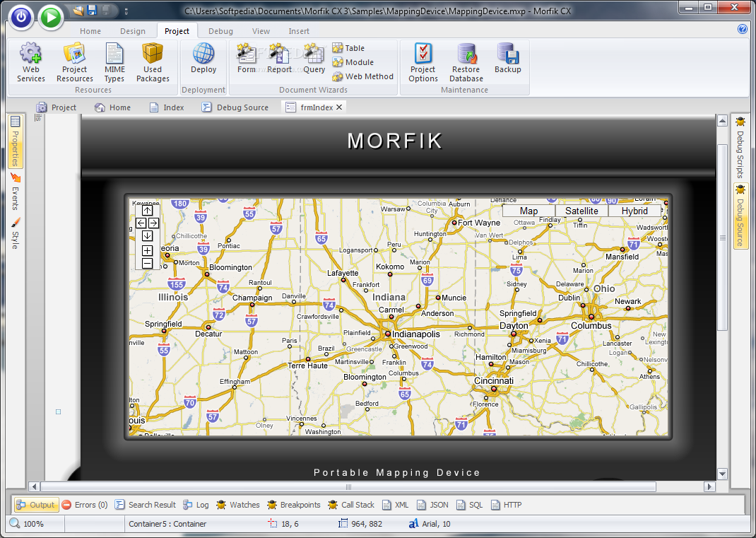
Task: Pan map left with arrow button
Action: pyautogui.click(x=141, y=223)
